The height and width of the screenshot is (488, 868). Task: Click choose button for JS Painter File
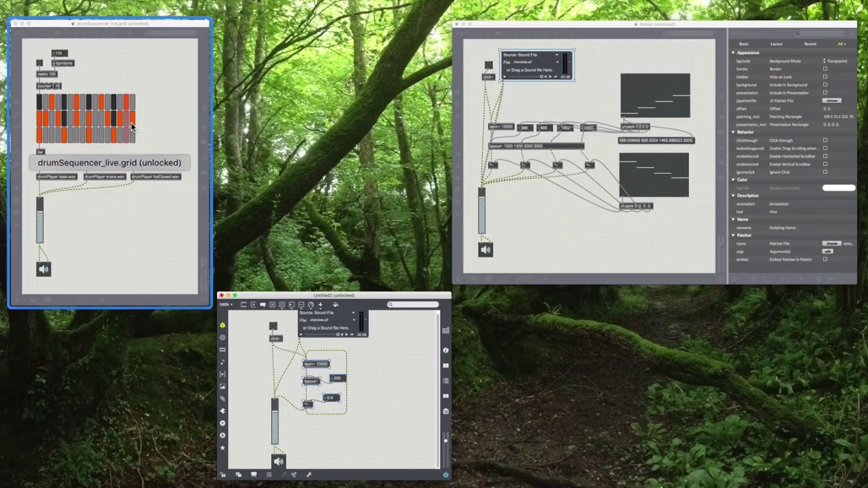click(832, 100)
